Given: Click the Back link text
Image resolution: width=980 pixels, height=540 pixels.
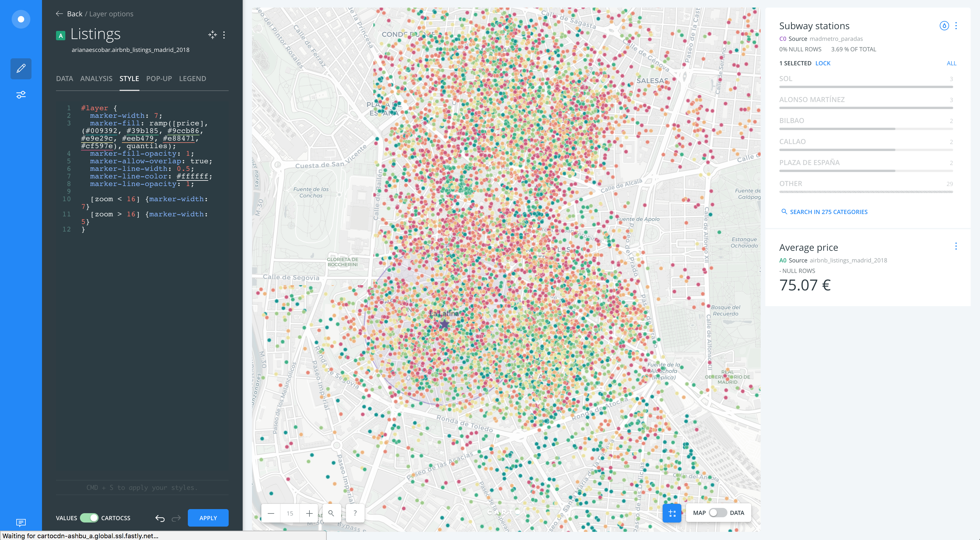Looking at the screenshot, I should [x=75, y=14].
